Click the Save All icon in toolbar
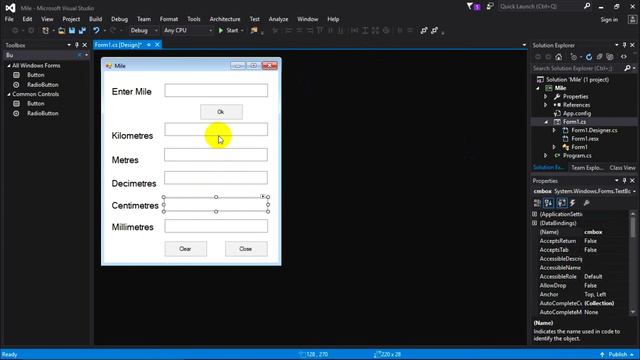 [82, 30]
